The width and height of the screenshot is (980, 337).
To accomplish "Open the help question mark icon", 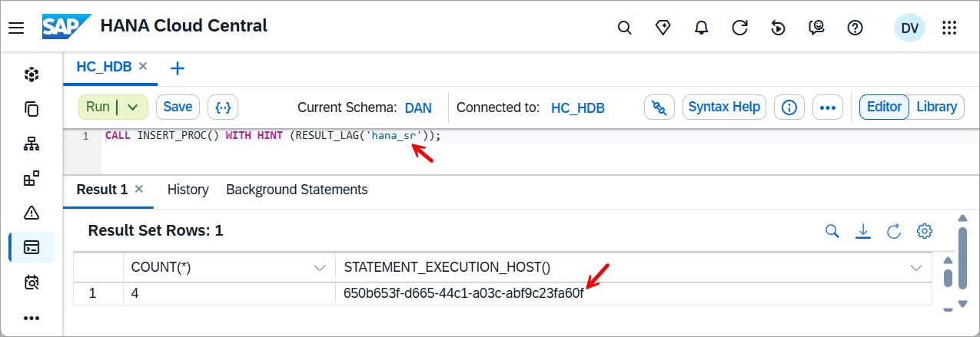I will [x=855, y=28].
